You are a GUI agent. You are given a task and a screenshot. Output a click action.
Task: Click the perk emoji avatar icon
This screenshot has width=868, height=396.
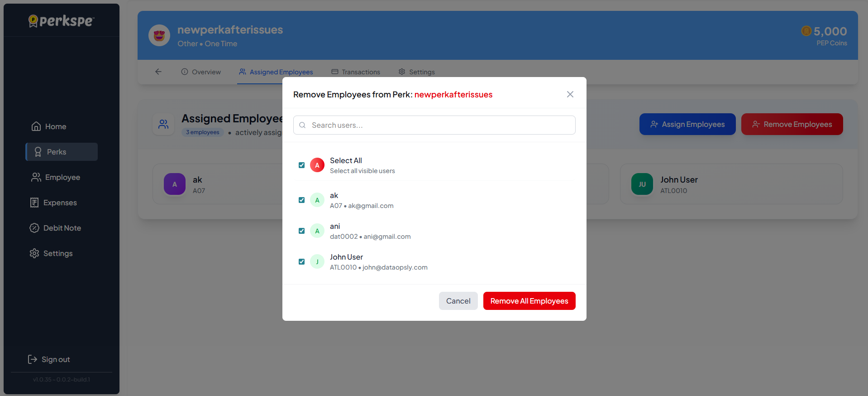point(159,36)
